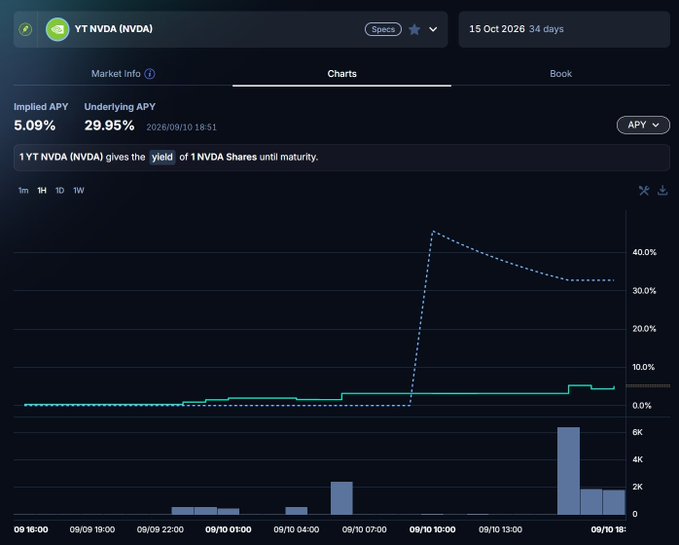Select the 1D chart interval
The image size is (679, 545).
60,190
